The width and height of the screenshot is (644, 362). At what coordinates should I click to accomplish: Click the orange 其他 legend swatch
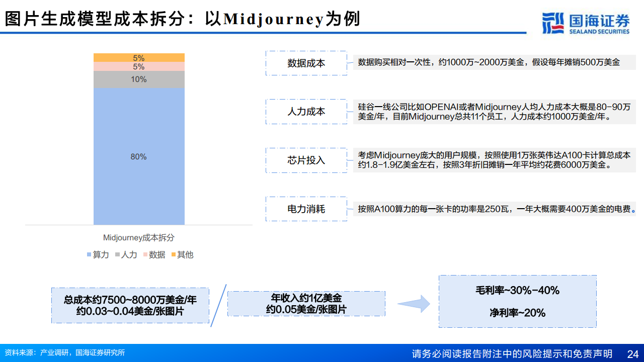tap(174, 255)
